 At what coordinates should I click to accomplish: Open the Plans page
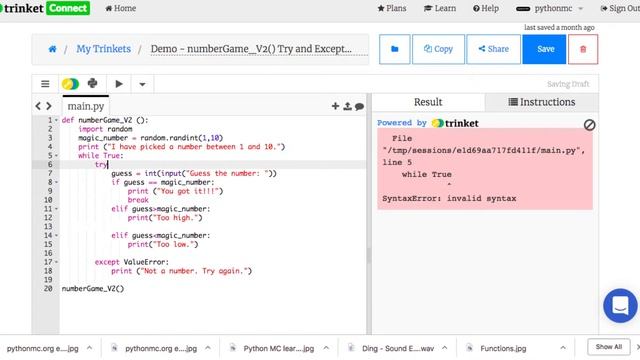[392, 8]
